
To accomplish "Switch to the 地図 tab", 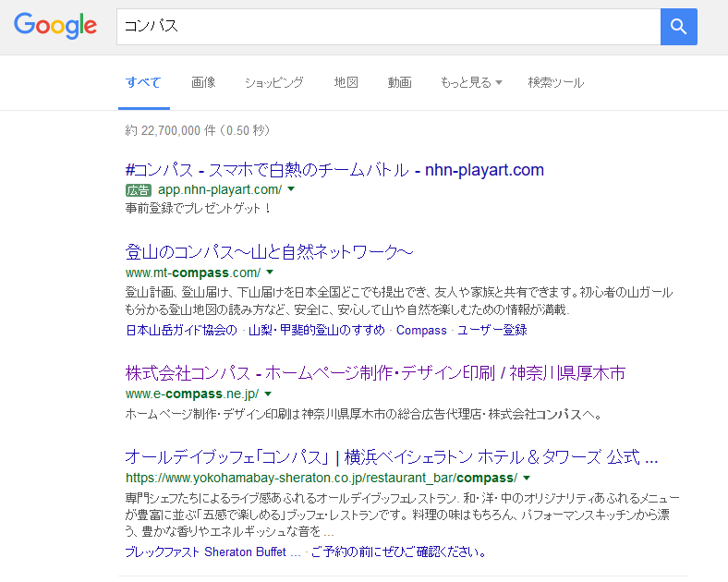I will pos(346,82).
